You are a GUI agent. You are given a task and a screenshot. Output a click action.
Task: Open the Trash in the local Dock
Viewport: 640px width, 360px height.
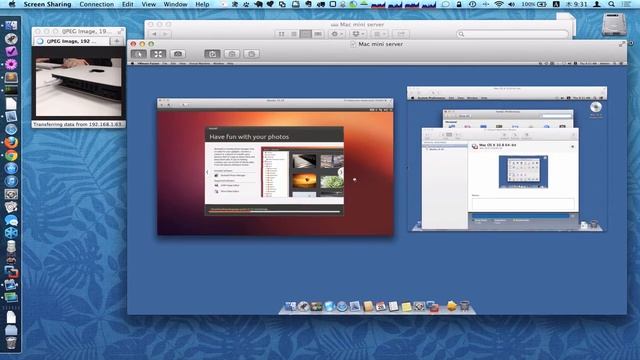[11, 343]
